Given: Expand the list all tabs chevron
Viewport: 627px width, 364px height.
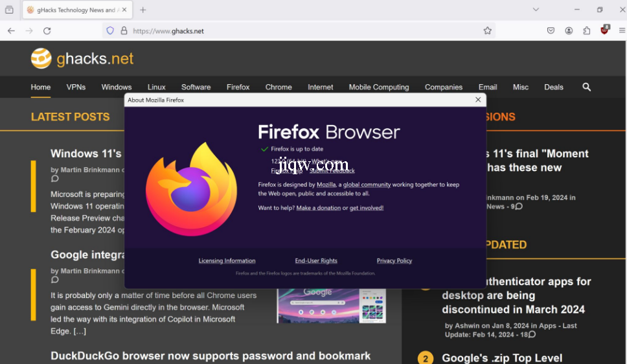Looking at the screenshot, I should pyautogui.click(x=536, y=10).
